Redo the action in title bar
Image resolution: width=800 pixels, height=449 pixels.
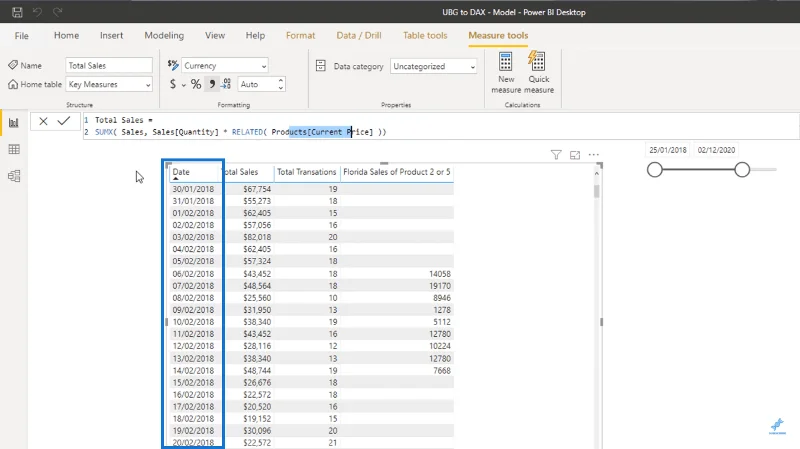click(57, 12)
